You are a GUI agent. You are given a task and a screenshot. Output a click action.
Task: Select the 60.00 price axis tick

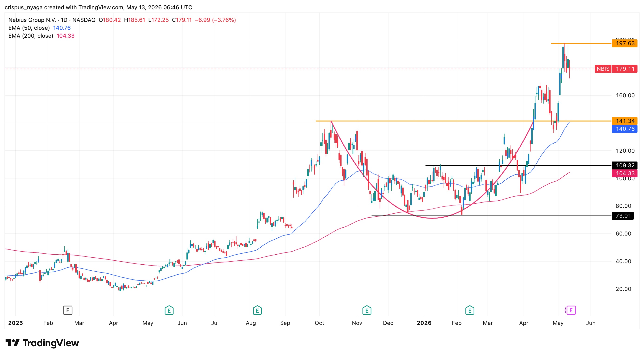click(x=623, y=234)
